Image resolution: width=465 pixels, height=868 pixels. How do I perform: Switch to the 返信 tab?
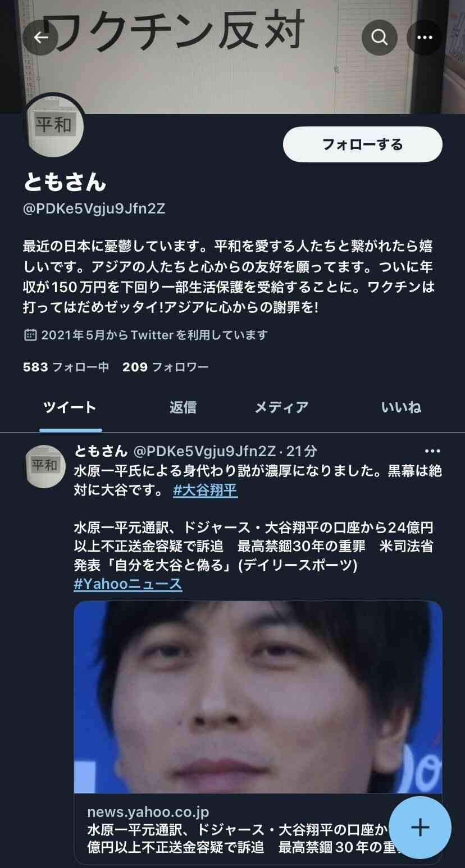tap(183, 407)
